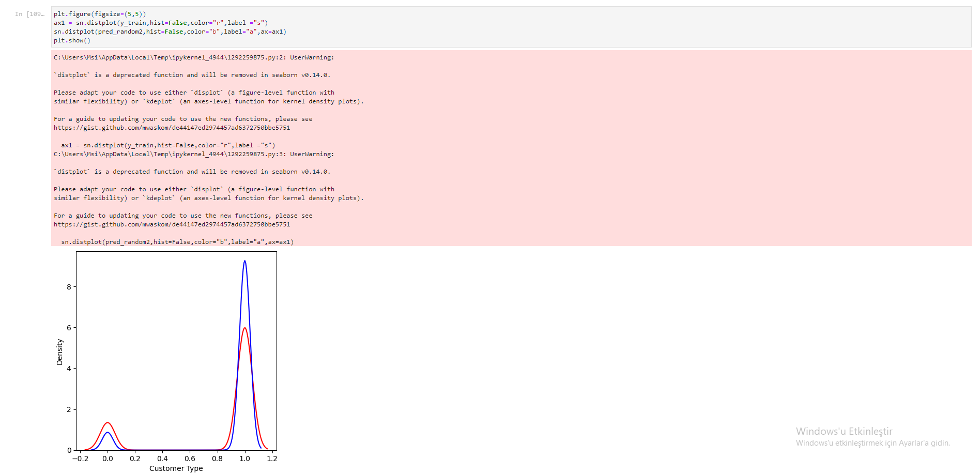
Task: Click the 1.0 tick label on the x-axis
Action: [x=244, y=459]
